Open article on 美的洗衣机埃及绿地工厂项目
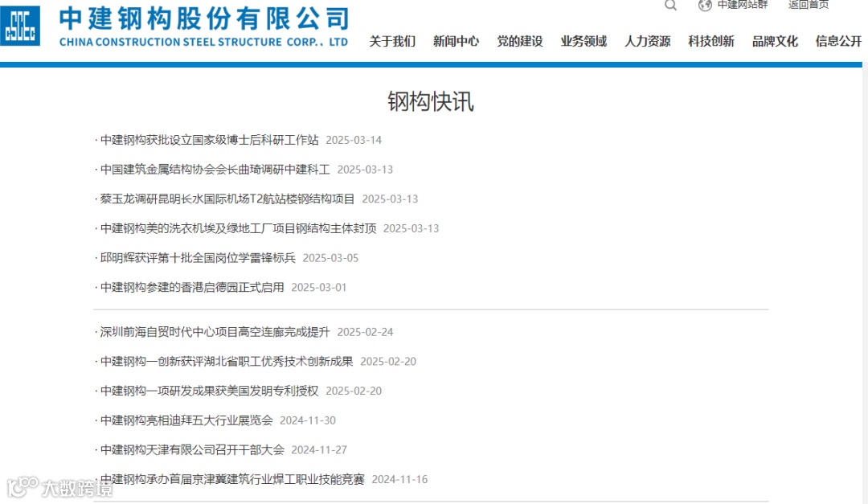 238,228
